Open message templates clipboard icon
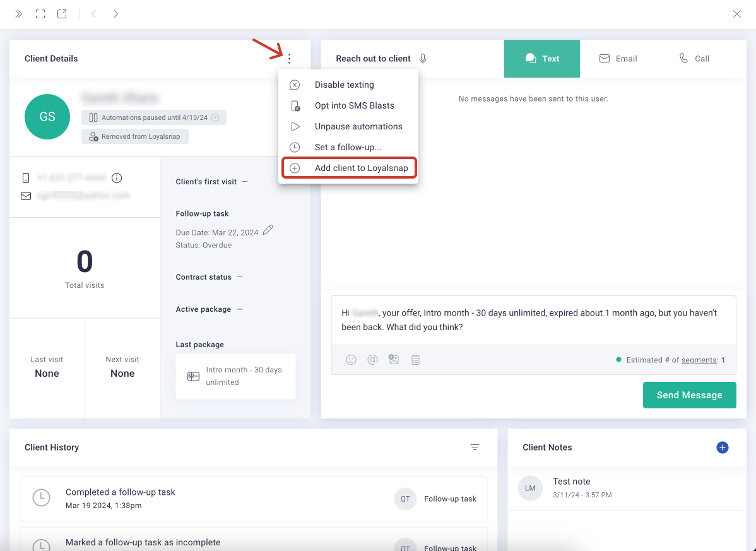 (415, 360)
